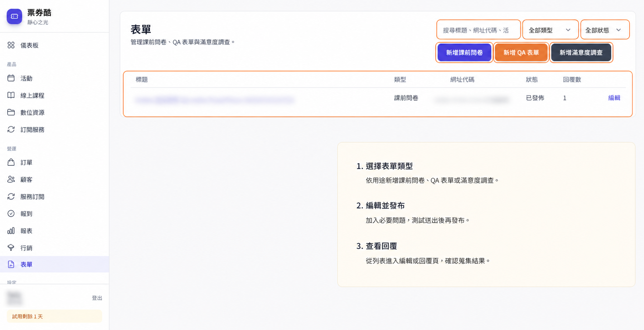Image resolution: width=644 pixels, height=330 pixels.
Task: Click the 選擇表單類型 step heading
Action: tap(389, 166)
